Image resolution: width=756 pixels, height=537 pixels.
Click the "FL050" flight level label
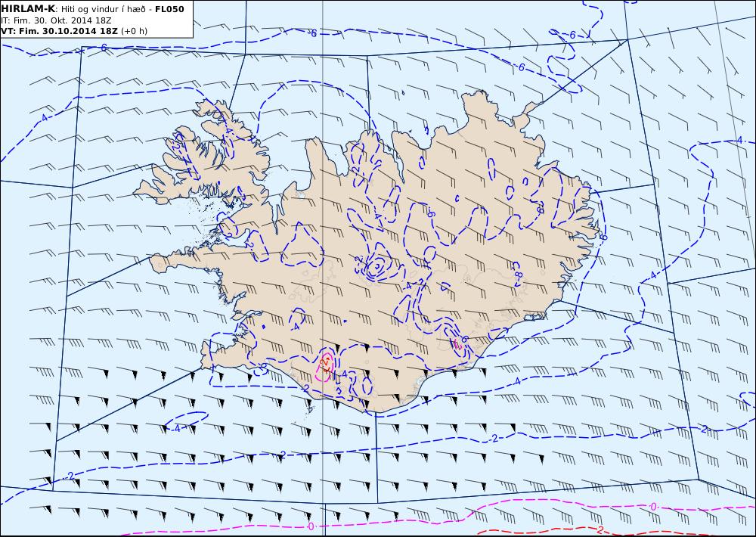pos(169,9)
